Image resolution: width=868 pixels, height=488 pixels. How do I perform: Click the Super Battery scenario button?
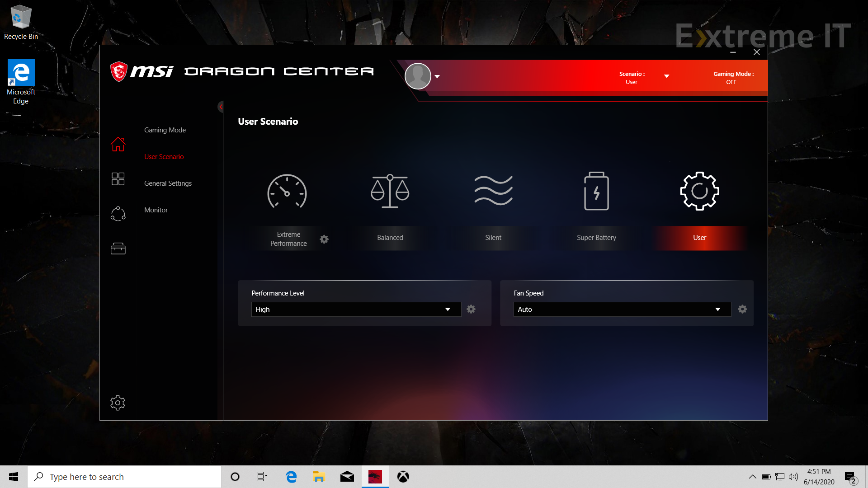pyautogui.click(x=596, y=238)
